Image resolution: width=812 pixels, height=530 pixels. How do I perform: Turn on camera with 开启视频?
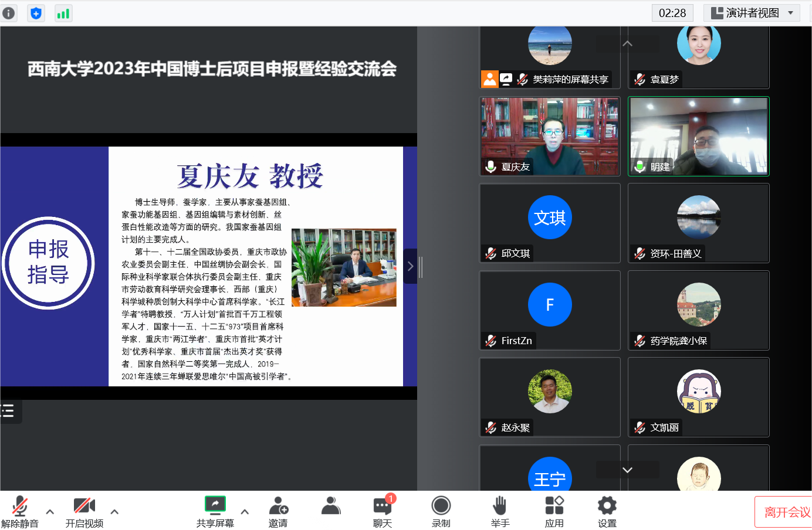pyautogui.click(x=84, y=511)
